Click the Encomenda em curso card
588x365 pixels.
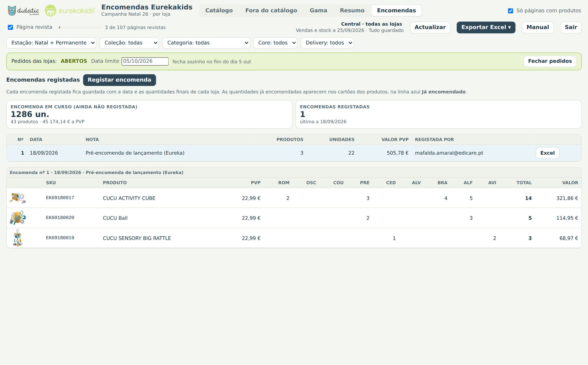click(149, 114)
